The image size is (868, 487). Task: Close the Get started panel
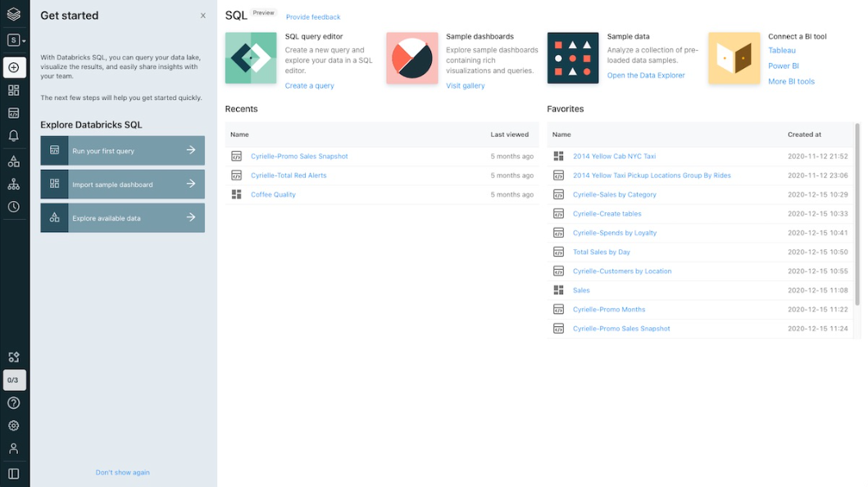[203, 16]
